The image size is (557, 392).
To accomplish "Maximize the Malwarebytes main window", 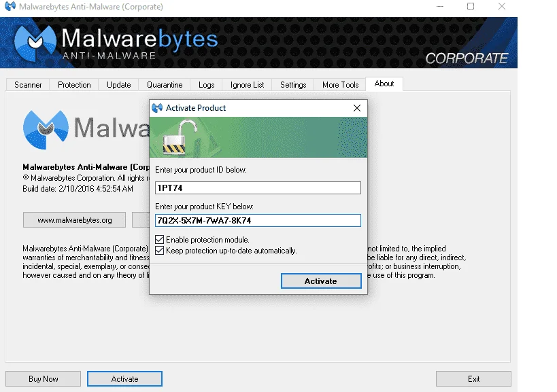I will point(471,6).
